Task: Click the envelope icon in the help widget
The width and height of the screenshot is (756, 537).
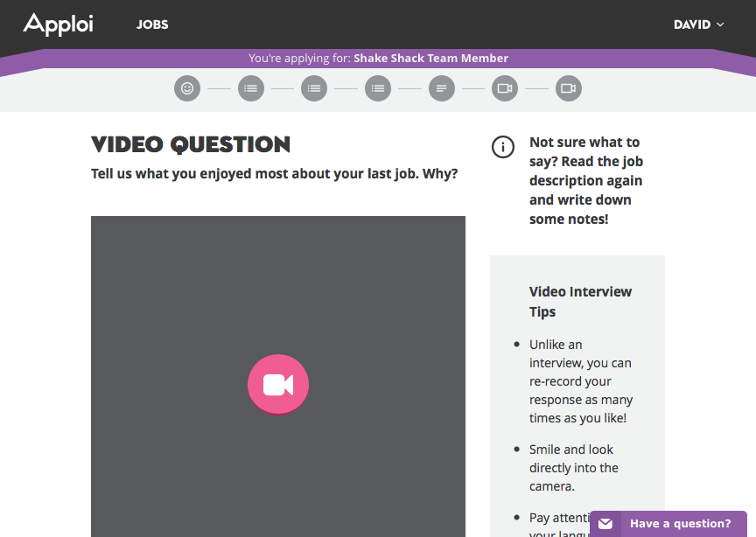Action: [x=605, y=524]
